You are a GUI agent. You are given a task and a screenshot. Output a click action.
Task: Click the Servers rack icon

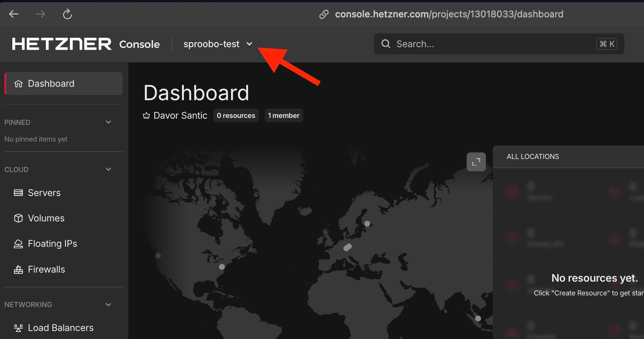(18, 193)
